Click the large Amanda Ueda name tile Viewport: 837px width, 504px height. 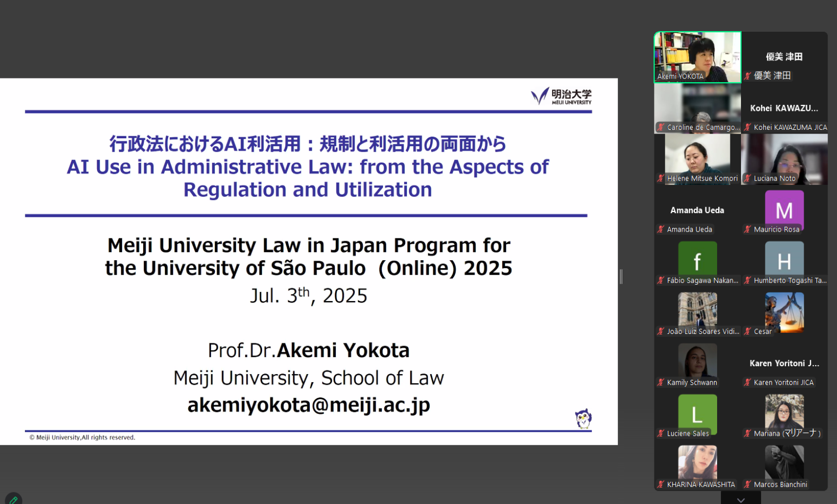[697, 210]
